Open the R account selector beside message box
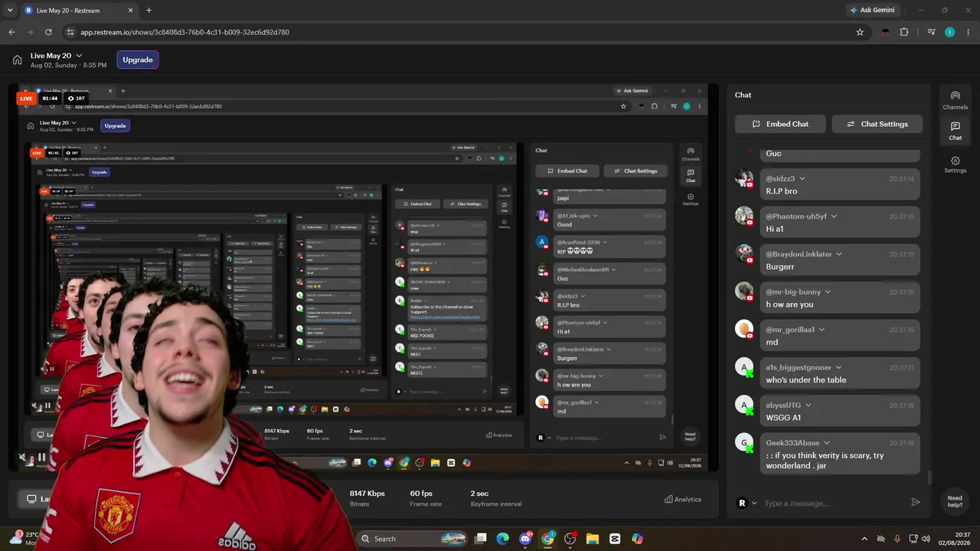 point(746,503)
